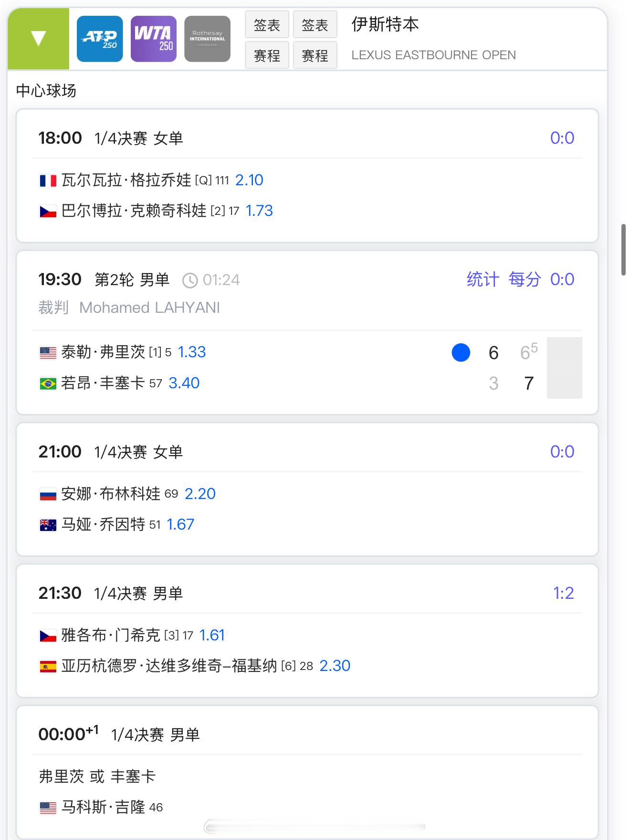Click the clock icon beside 01:24
The image size is (630, 840).
190,280
